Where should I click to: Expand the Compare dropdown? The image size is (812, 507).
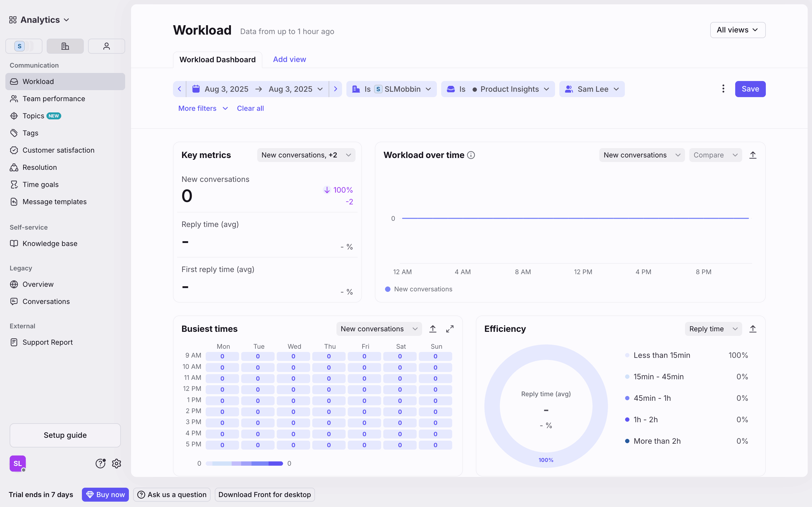[x=715, y=155]
